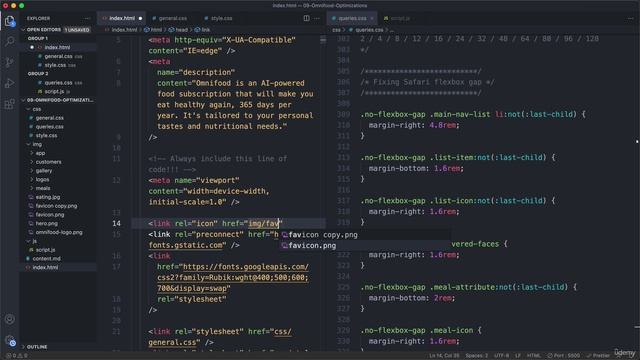This screenshot has width=640, height=360.
Task: Choose favicon copy.png autocomplete suggestion
Action: 365,235
